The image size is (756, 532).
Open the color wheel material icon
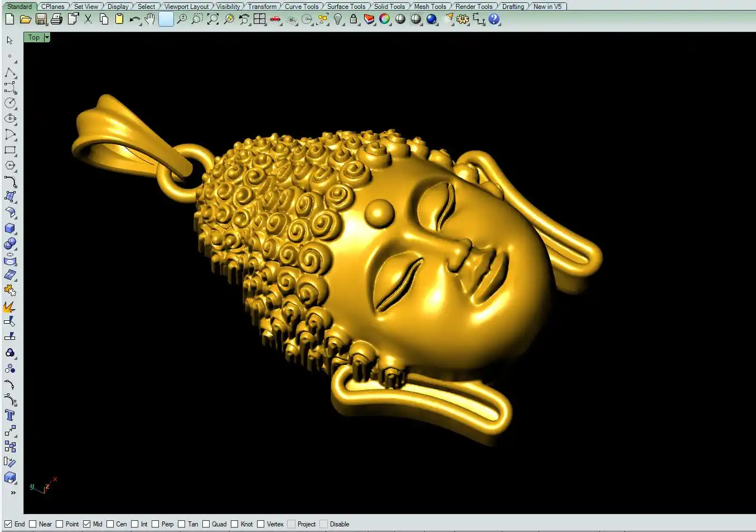(385, 19)
